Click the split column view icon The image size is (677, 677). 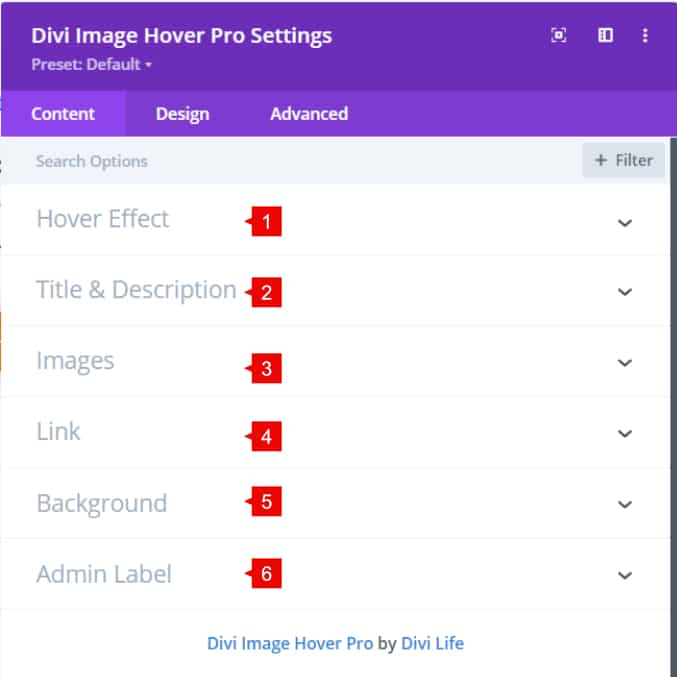(605, 35)
